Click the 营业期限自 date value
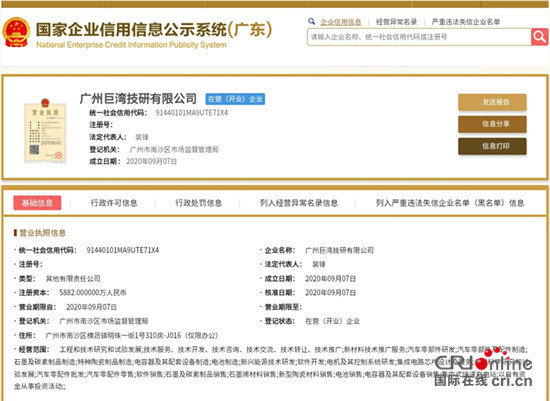Viewport: 550px width, 401px height. point(91,307)
